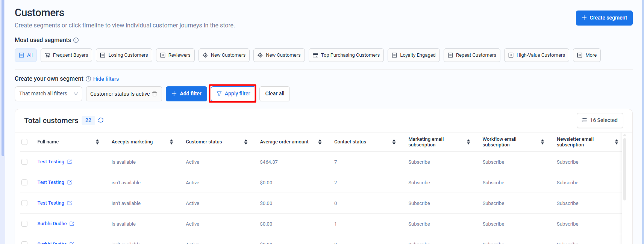Click info icon next to Most used segments

(x=76, y=40)
